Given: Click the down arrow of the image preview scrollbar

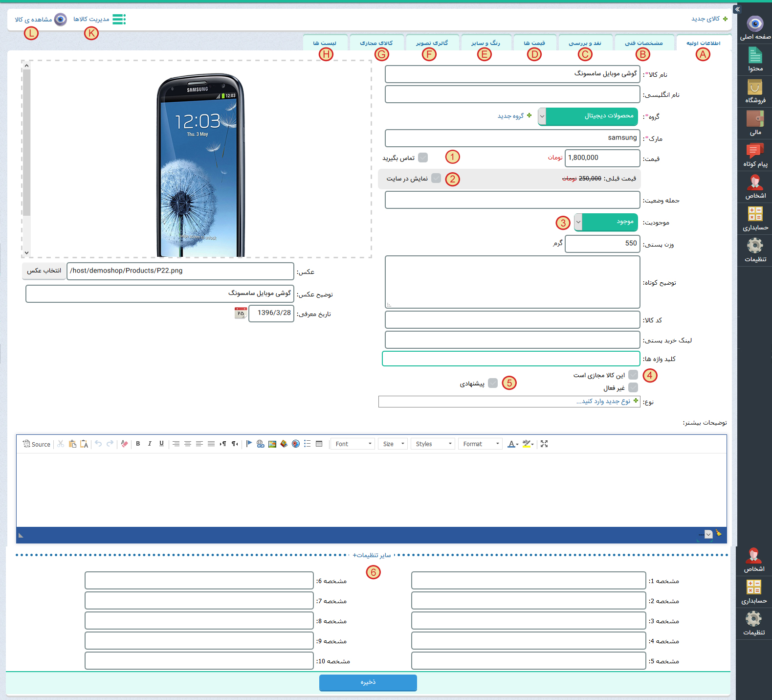Looking at the screenshot, I should pyautogui.click(x=26, y=253).
